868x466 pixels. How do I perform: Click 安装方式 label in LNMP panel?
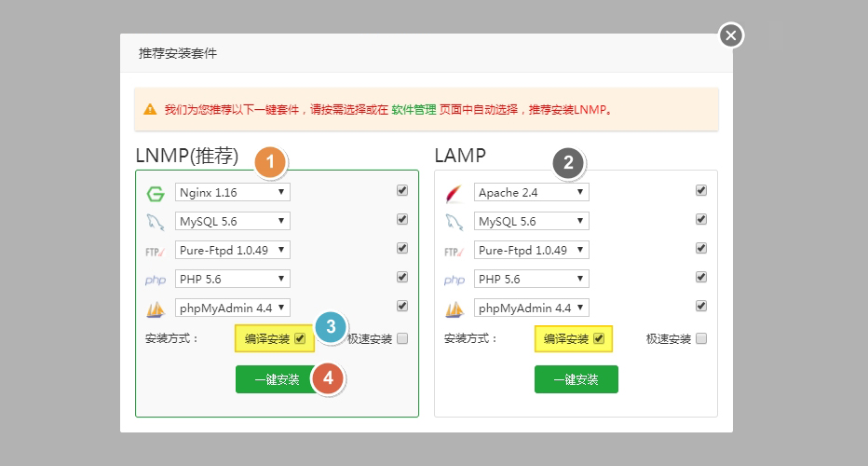click(171, 338)
